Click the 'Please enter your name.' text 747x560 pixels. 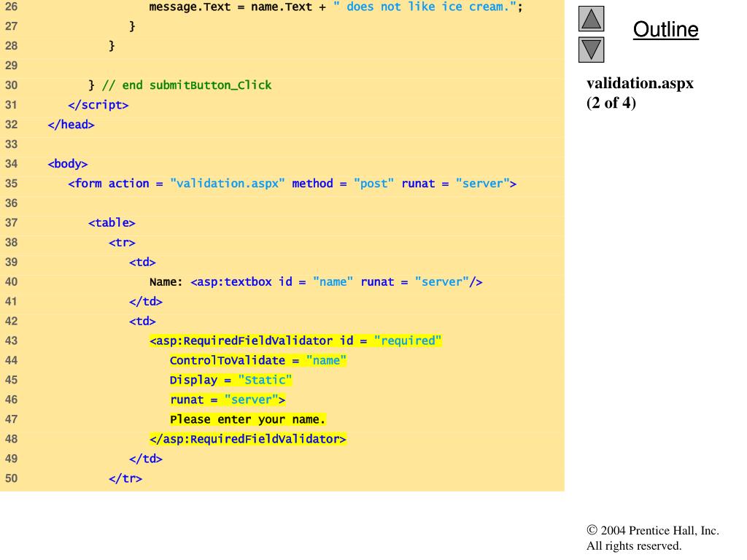click(248, 419)
